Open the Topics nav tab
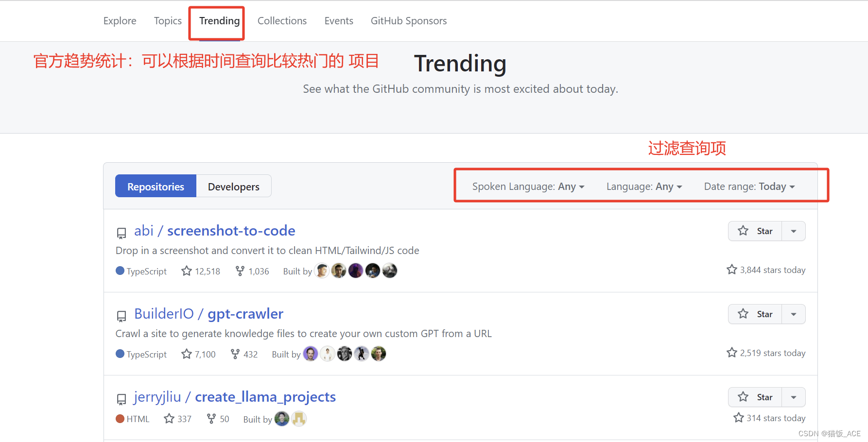 pos(168,21)
